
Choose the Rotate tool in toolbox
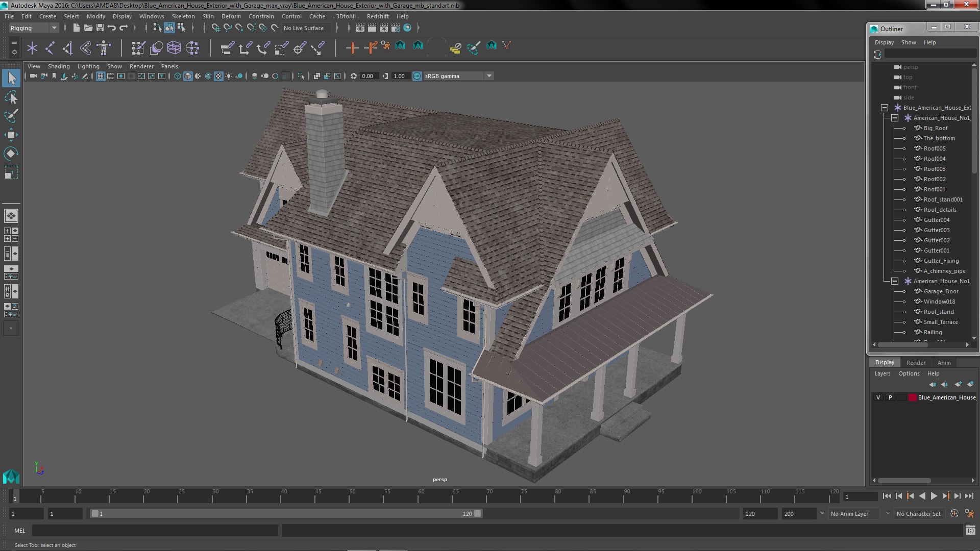(x=11, y=154)
